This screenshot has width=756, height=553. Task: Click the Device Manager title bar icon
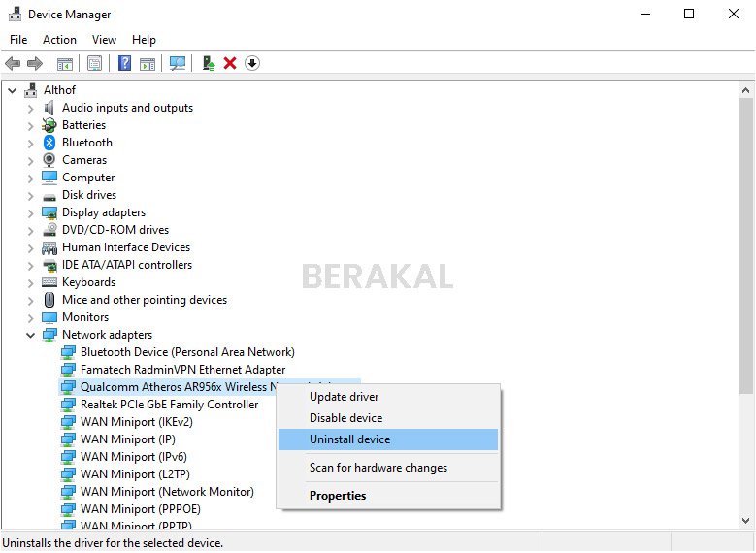[15, 14]
